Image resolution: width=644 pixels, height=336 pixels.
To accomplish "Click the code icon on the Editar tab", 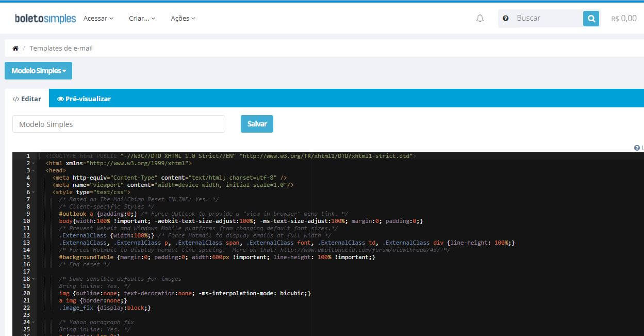I will click(16, 98).
